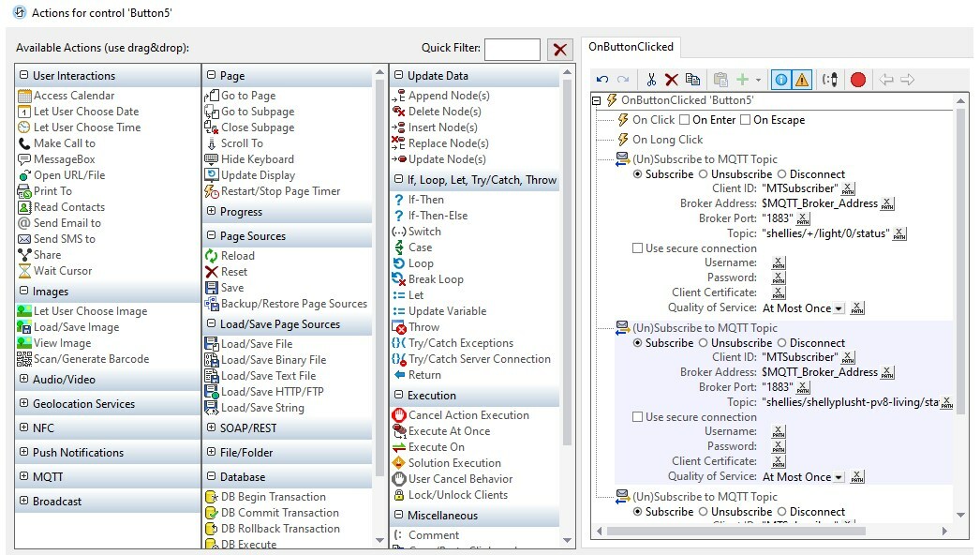Click the Redo icon in actions toolbar
This screenshot has height=555, width=980.
click(623, 80)
